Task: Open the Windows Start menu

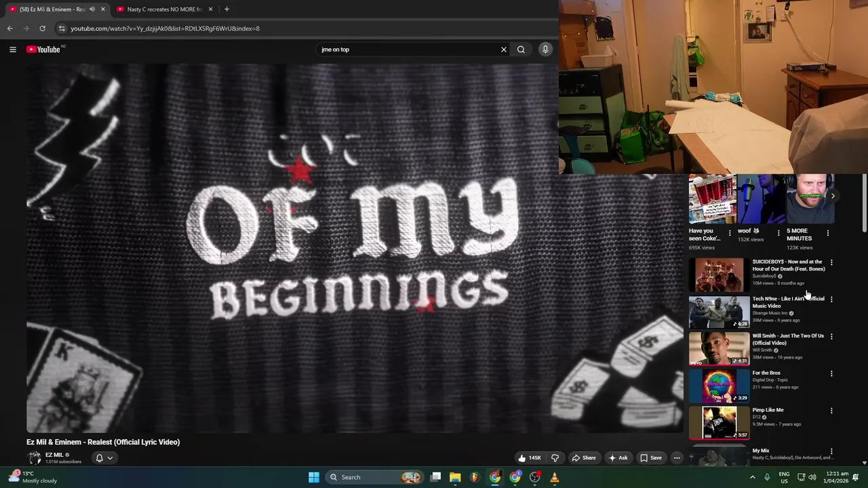Action: [x=314, y=477]
